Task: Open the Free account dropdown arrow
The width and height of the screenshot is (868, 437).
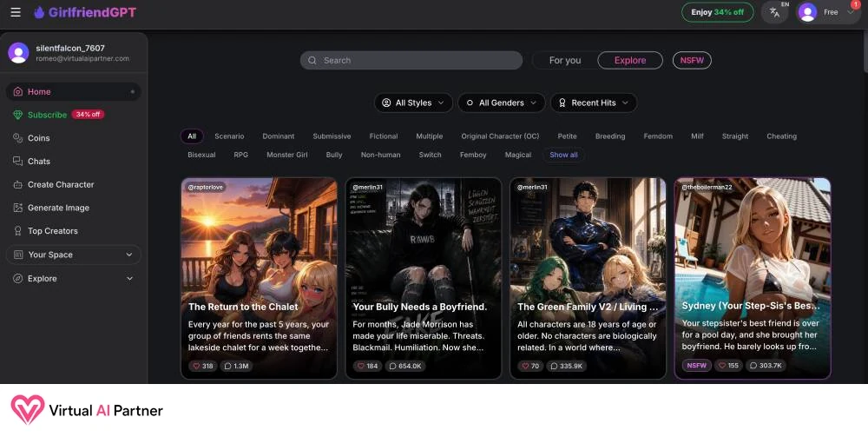Action: [851, 12]
